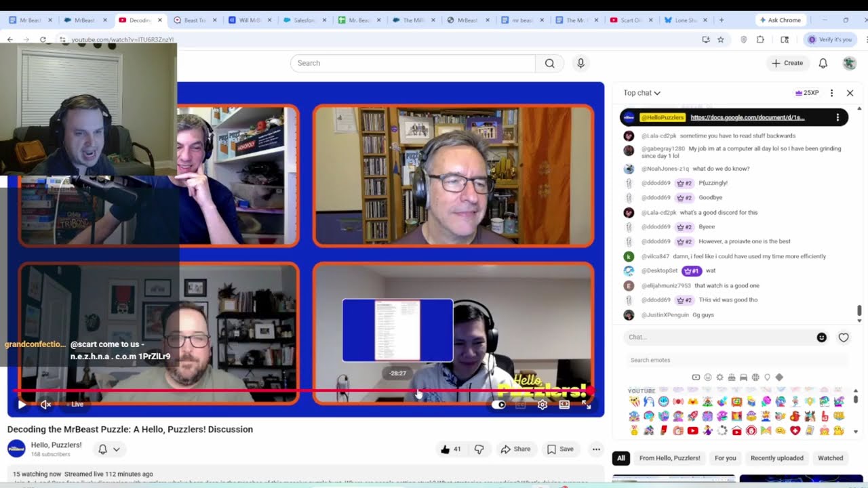Open a new browser tab
This screenshot has width=868, height=488.
point(722,20)
